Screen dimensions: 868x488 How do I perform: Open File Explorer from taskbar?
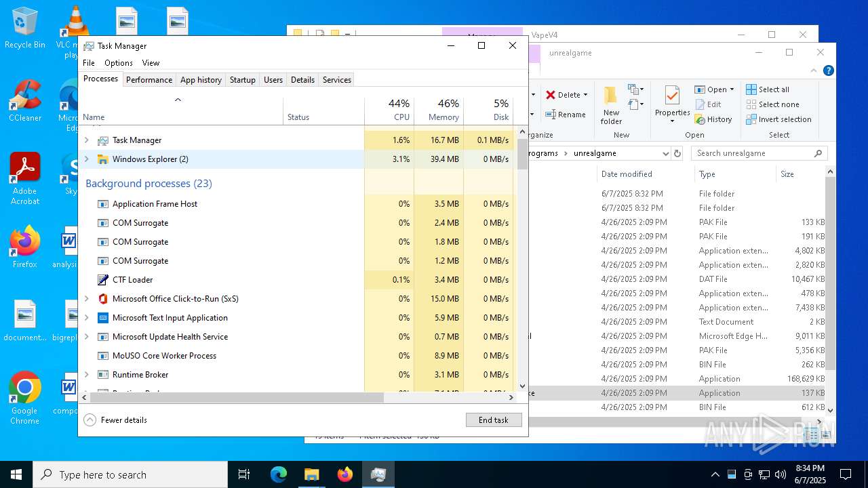click(x=311, y=474)
